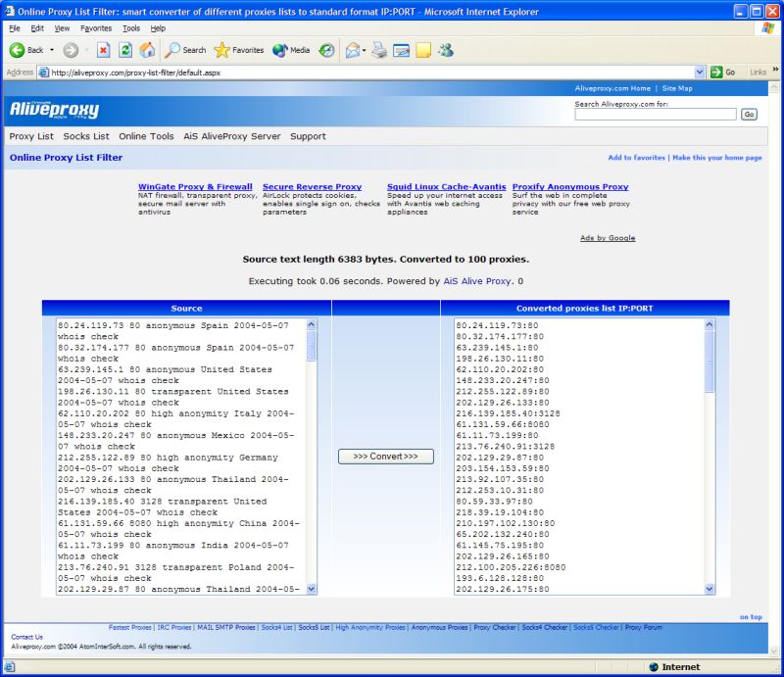784x677 pixels.
Task: Open the Online Tools section
Action: [145, 136]
